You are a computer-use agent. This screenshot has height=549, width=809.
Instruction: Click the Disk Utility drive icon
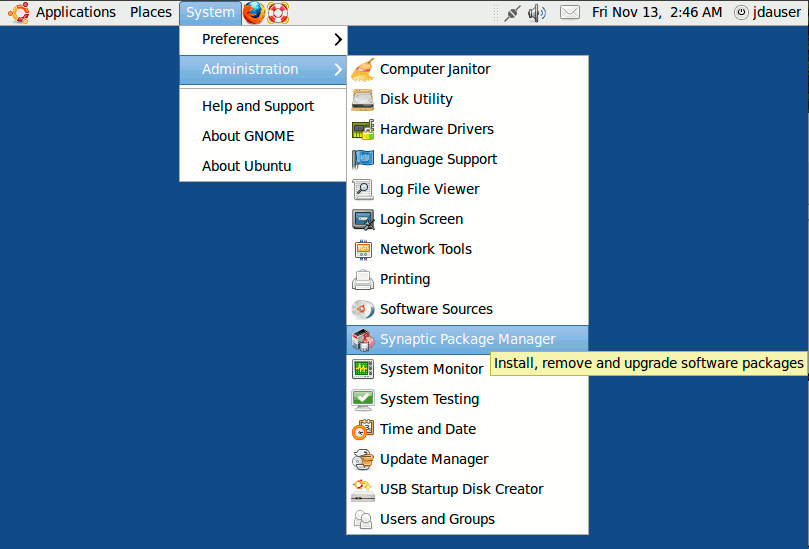point(363,100)
